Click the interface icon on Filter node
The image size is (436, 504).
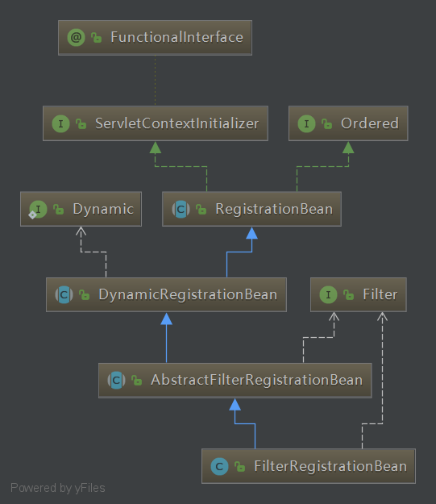328,295
